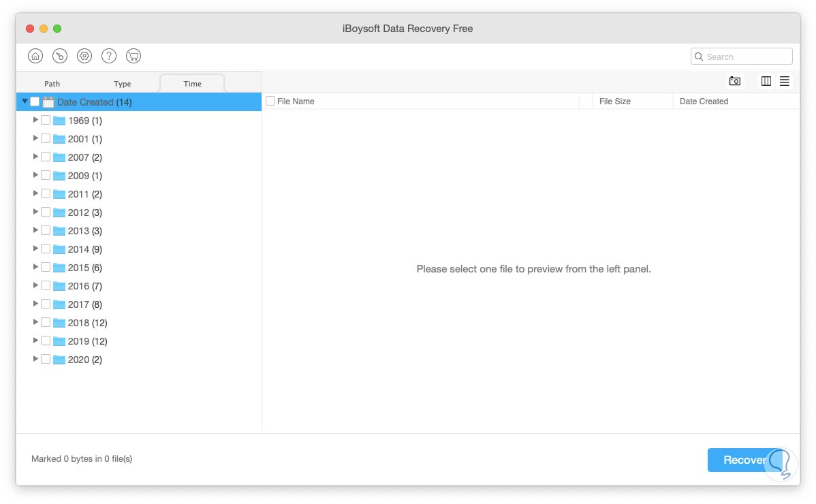
Task: Close the window with red button
Action: [x=30, y=29]
